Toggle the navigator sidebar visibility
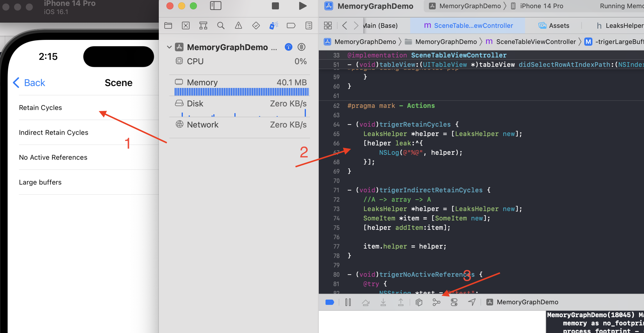 tap(216, 6)
